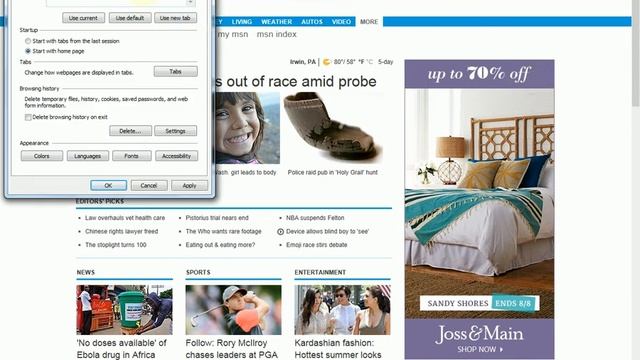Expand the MORE menu on MSN
Viewport: 640px width, 360px height.
369,22
